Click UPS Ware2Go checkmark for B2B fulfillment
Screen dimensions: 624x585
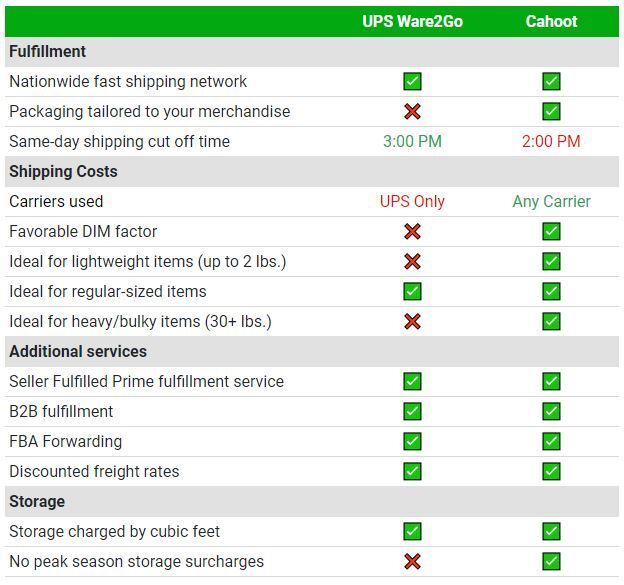412,411
